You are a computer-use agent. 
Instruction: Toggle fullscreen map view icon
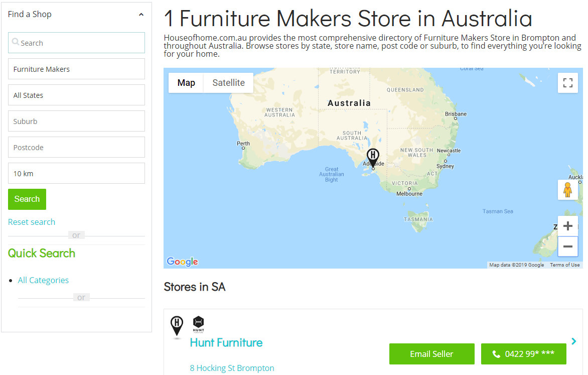(x=568, y=83)
